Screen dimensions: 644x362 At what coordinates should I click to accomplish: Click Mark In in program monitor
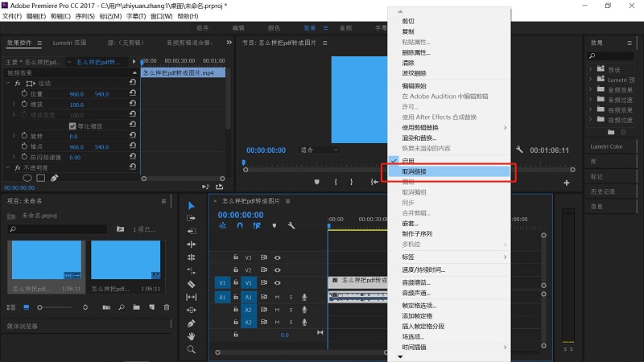(336, 182)
